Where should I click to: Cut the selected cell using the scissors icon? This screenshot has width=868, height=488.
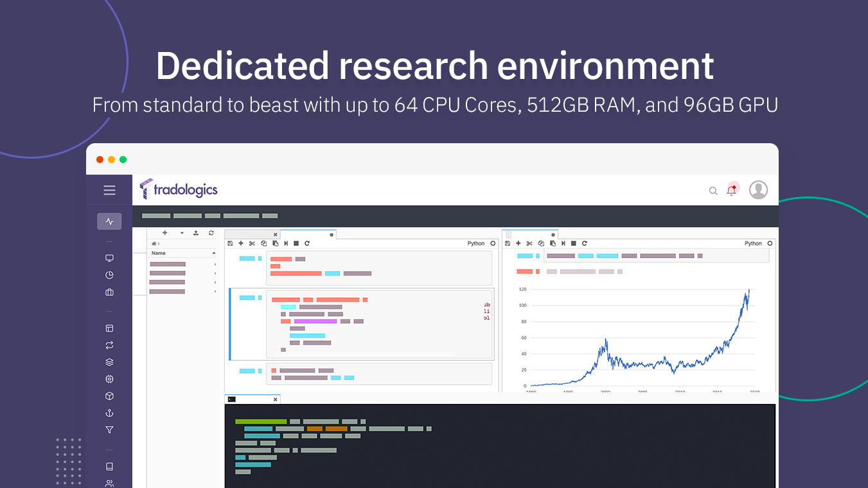click(x=252, y=243)
